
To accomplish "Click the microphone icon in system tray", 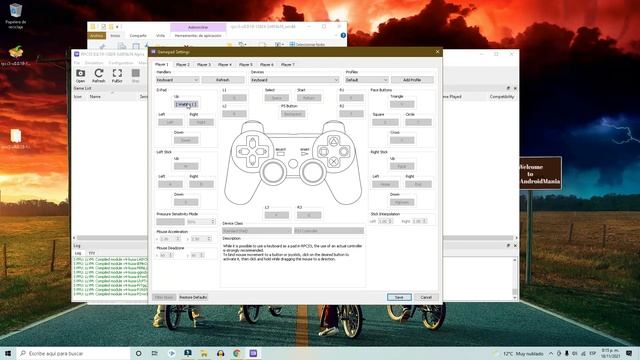I will 567,353.
